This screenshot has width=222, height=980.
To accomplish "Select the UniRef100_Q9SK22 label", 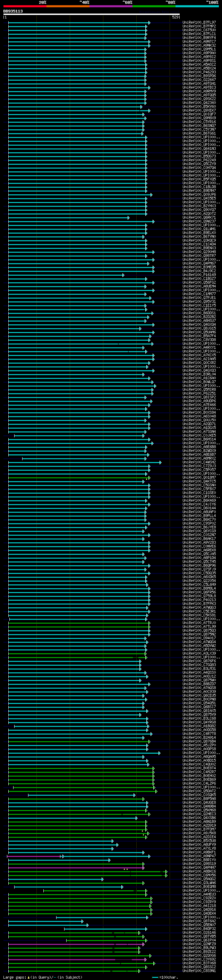I will click(199, 99).
